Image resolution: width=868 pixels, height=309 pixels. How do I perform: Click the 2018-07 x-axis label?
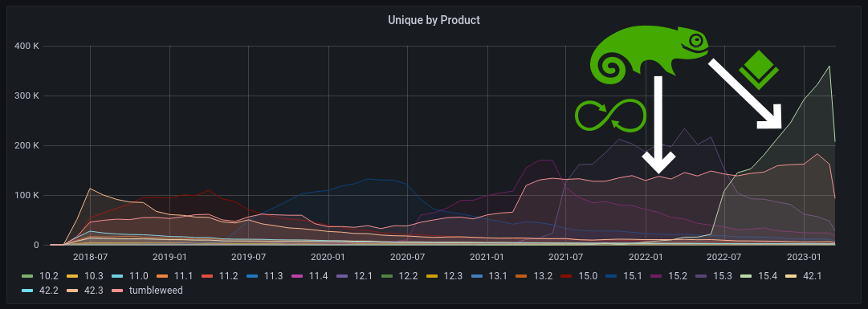click(x=90, y=257)
